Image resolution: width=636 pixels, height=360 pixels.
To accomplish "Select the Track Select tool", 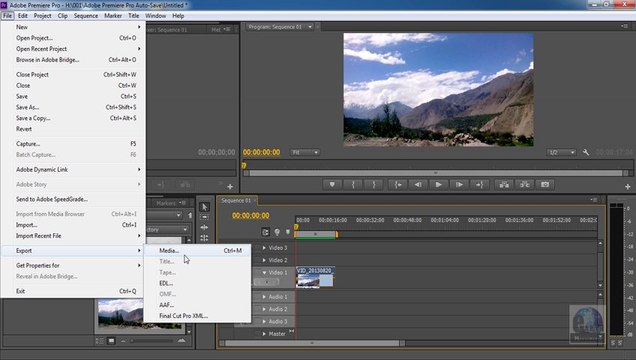I will point(204,217).
